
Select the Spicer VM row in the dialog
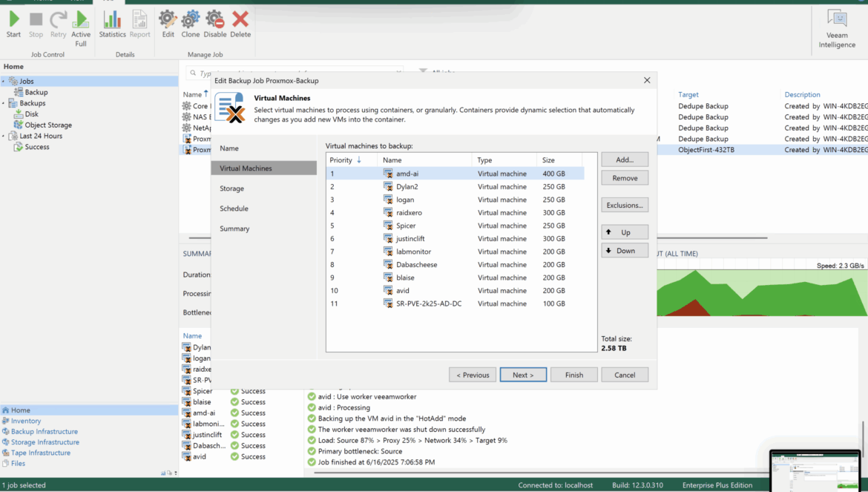pos(455,226)
